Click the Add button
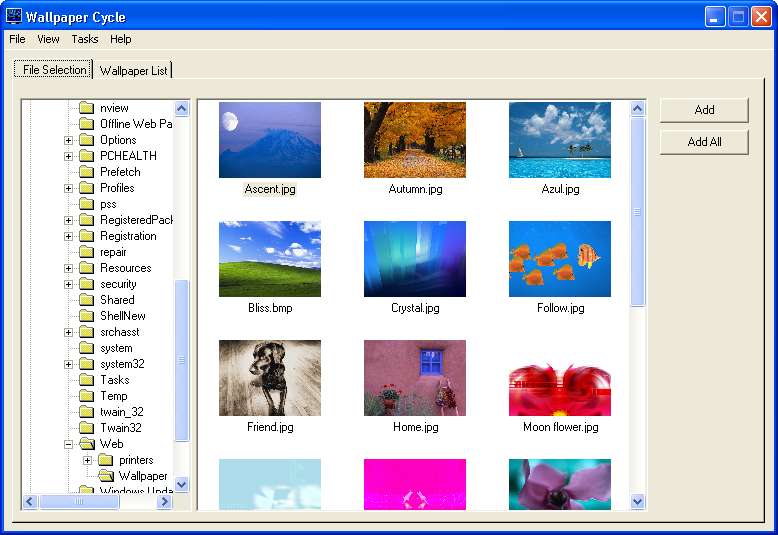Screen dimensions: 778x535 (x=704, y=110)
